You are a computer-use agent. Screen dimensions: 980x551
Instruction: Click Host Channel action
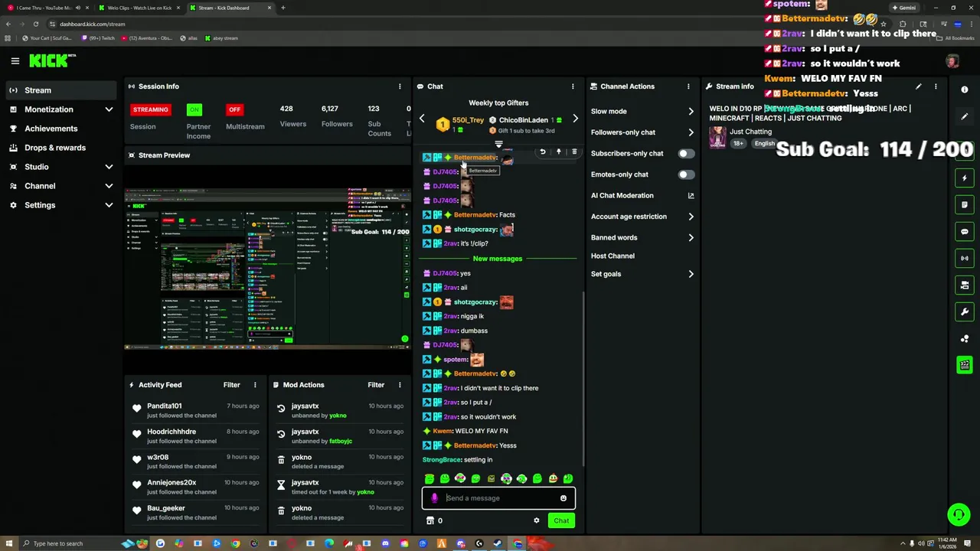612,256
